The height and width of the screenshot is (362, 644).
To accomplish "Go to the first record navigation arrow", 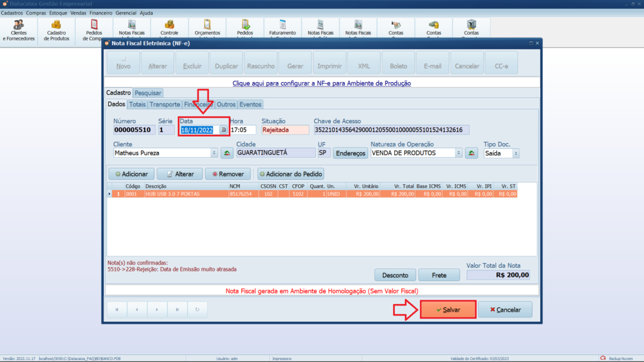I will (117, 309).
